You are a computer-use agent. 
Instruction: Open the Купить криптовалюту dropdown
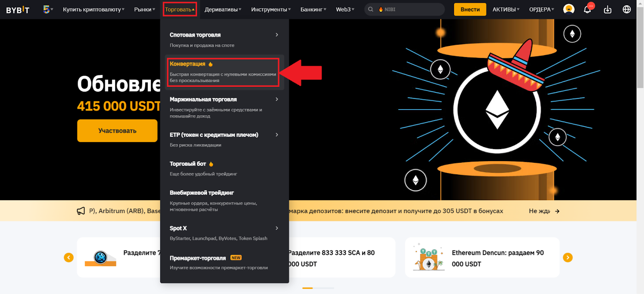click(x=94, y=9)
